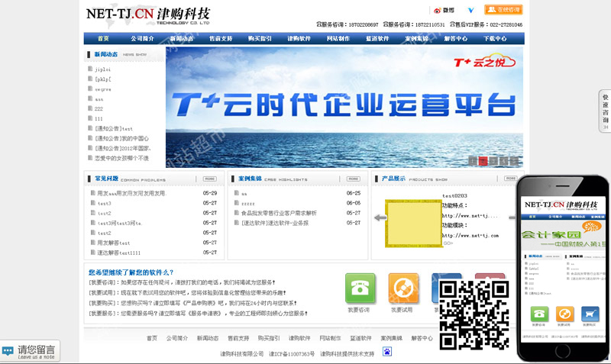Open the 首页 main navigation tab

point(103,39)
